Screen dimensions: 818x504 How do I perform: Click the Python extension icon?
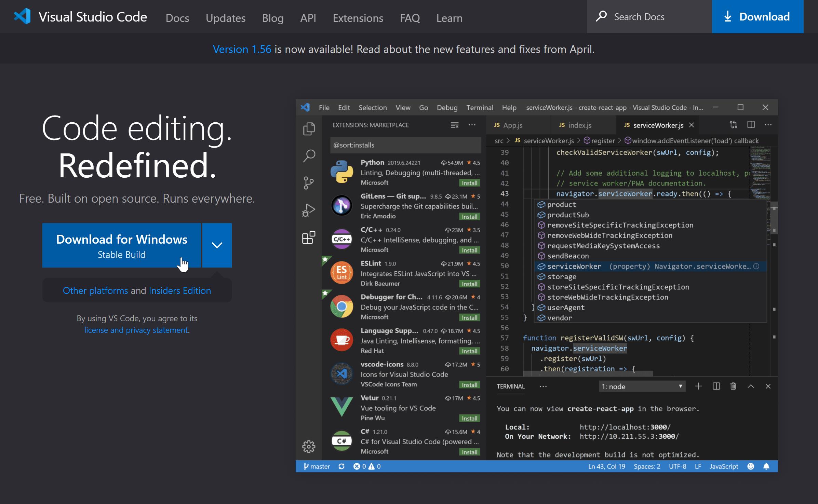(341, 172)
